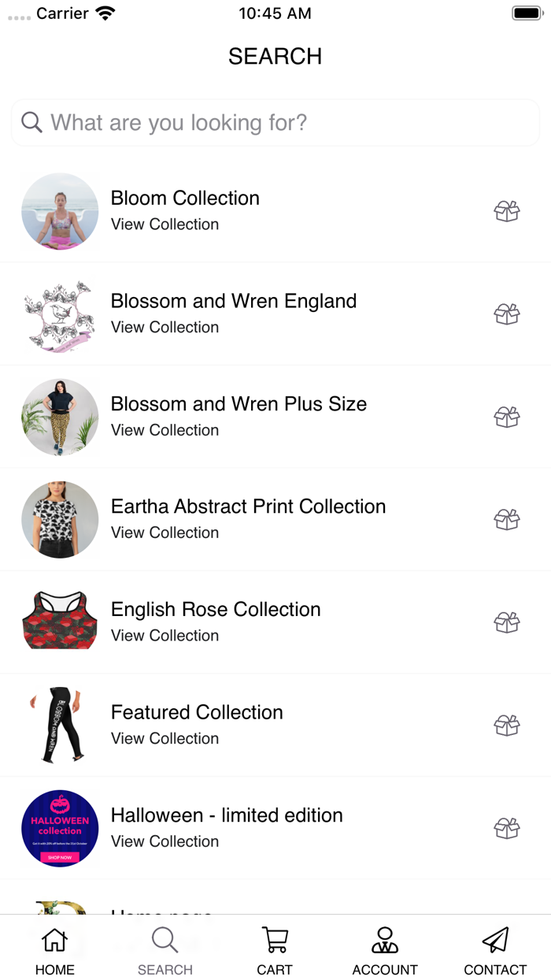Open the Account tab
This screenshot has height=980, width=551.
[384, 950]
